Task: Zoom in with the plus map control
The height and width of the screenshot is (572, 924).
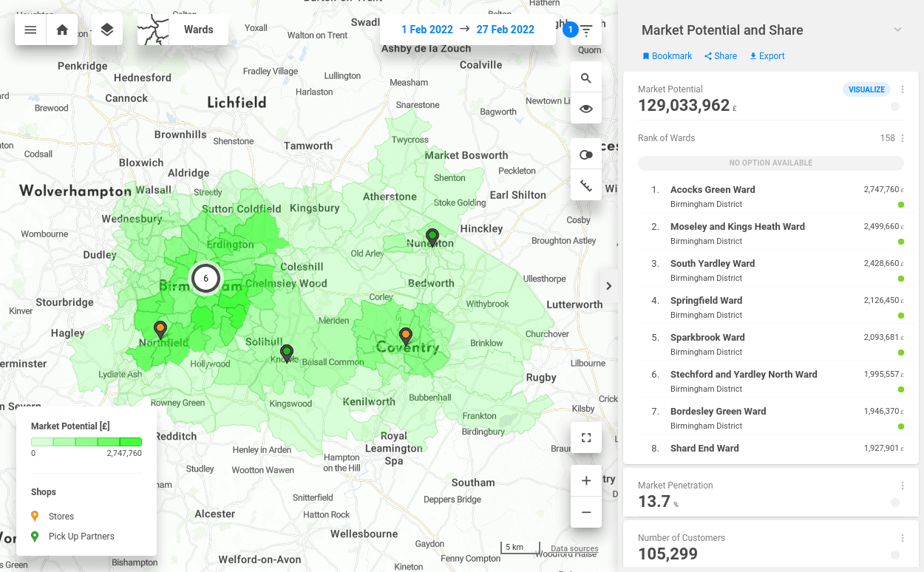Action: click(585, 480)
